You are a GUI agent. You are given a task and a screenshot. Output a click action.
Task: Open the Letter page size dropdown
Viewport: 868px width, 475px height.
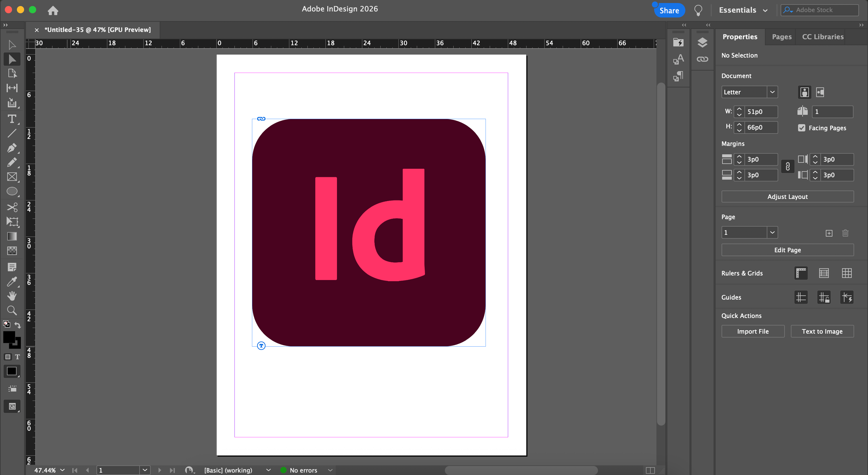[x=772, y=92]
